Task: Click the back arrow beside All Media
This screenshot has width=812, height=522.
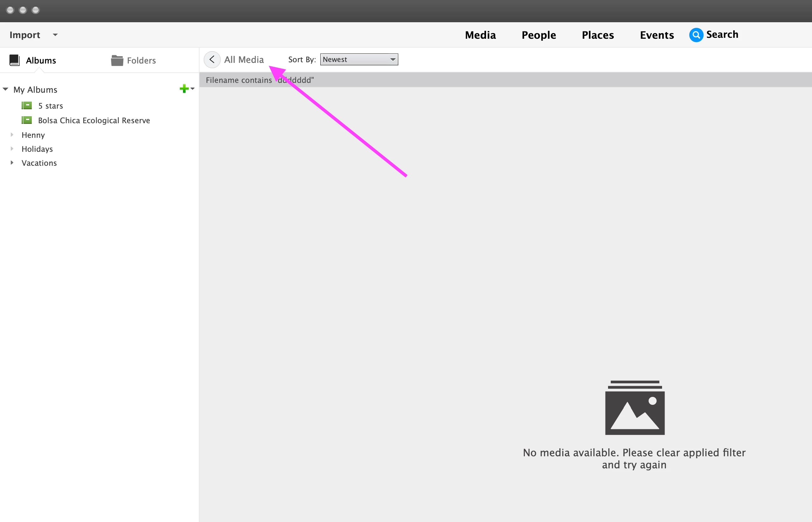Action: click(x=212, y=60)
